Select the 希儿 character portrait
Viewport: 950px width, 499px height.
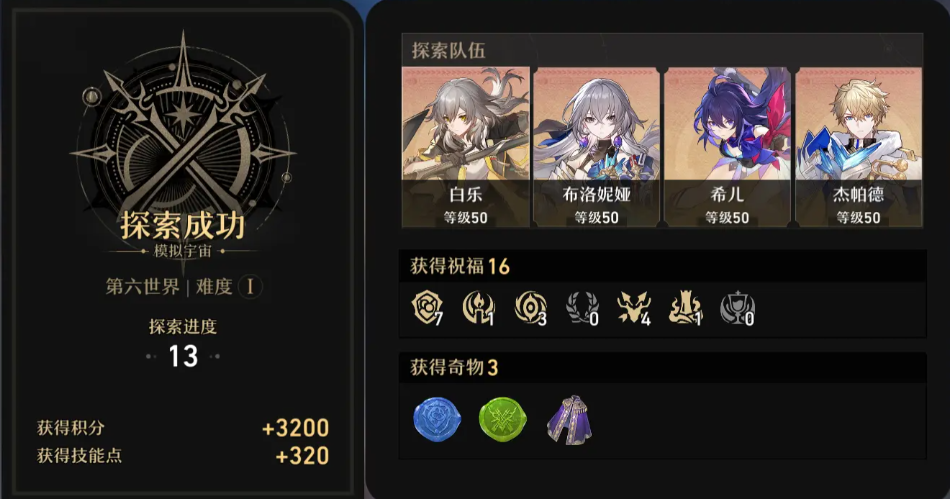click(x=728, y=147)
